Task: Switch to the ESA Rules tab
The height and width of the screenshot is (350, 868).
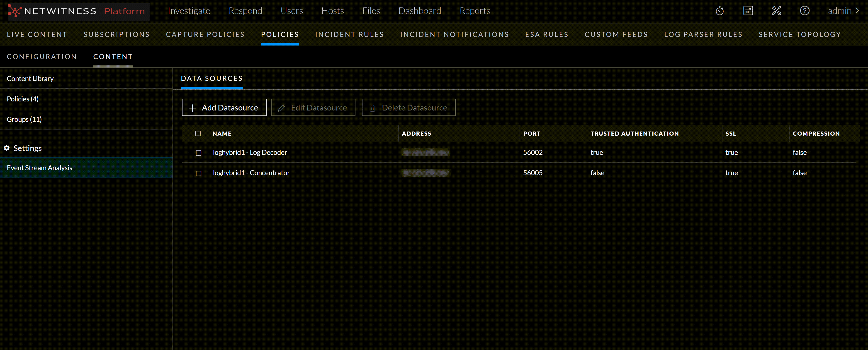Action: tap(547, 34)
